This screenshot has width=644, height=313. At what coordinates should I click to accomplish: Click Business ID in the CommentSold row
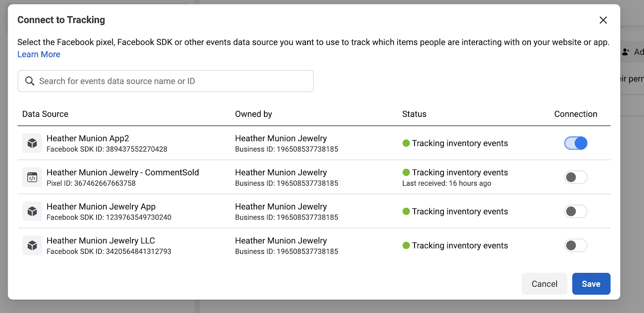[x=287, y=183]
